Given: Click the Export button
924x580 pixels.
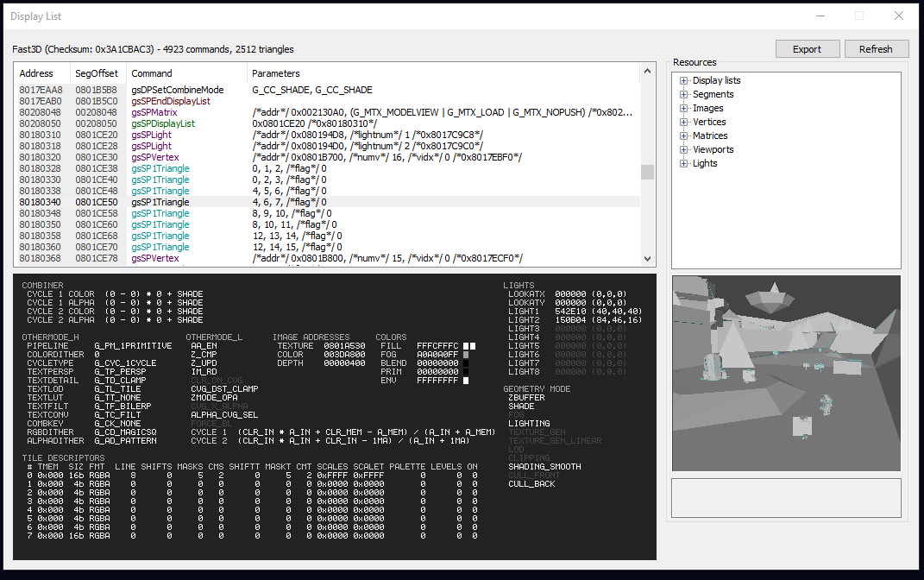Looking at the screenshot, I should pos(807,49).
